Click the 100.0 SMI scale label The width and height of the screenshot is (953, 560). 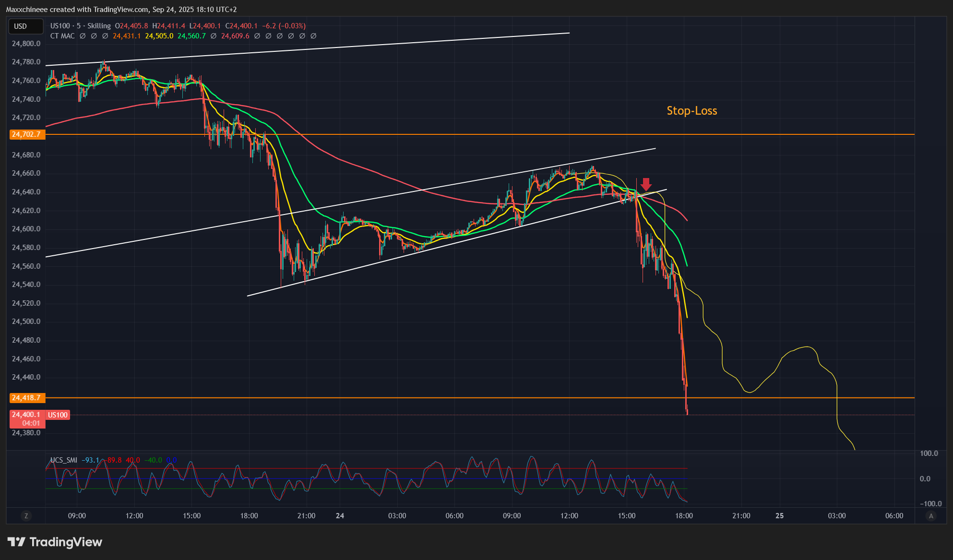(929, 453)
